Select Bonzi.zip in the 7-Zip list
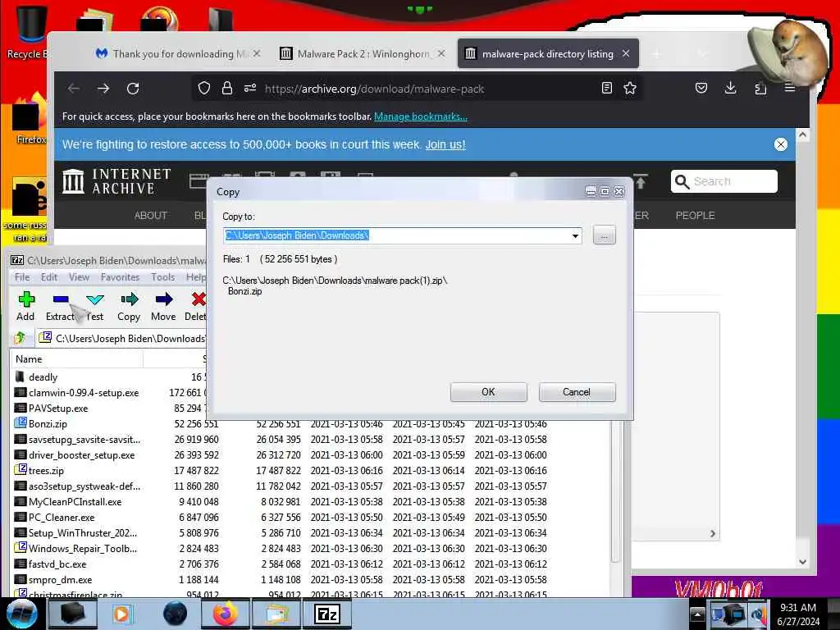Image resolution: width=840 pixels, height=630 pixels. click(48, 424)
